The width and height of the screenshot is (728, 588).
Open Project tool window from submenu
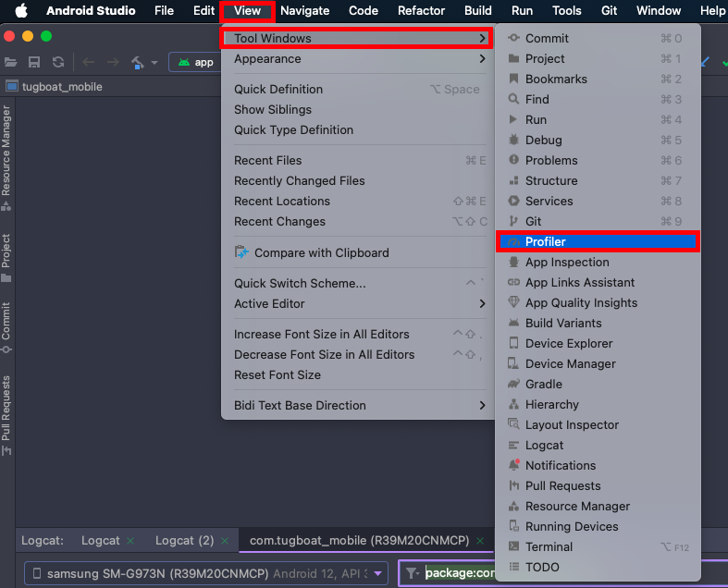[598, 59]
